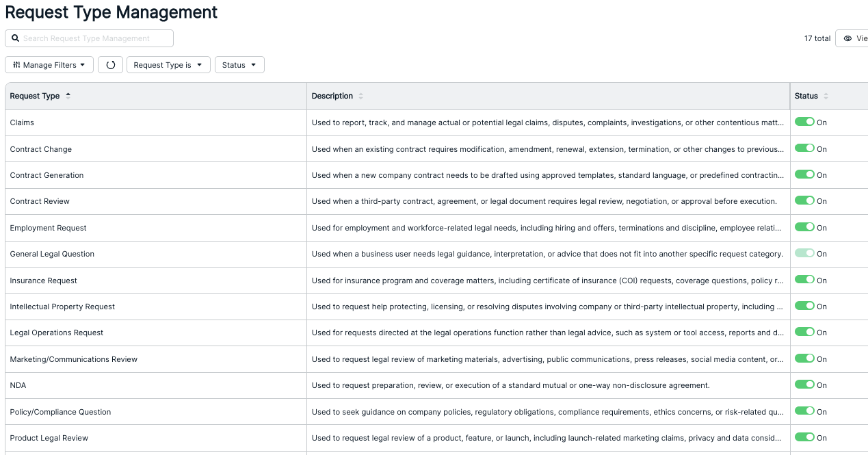The width and height of the screenshot is (868, 455).
Task: Select Marketing/Communications Review request type
Action: [74, 359]
